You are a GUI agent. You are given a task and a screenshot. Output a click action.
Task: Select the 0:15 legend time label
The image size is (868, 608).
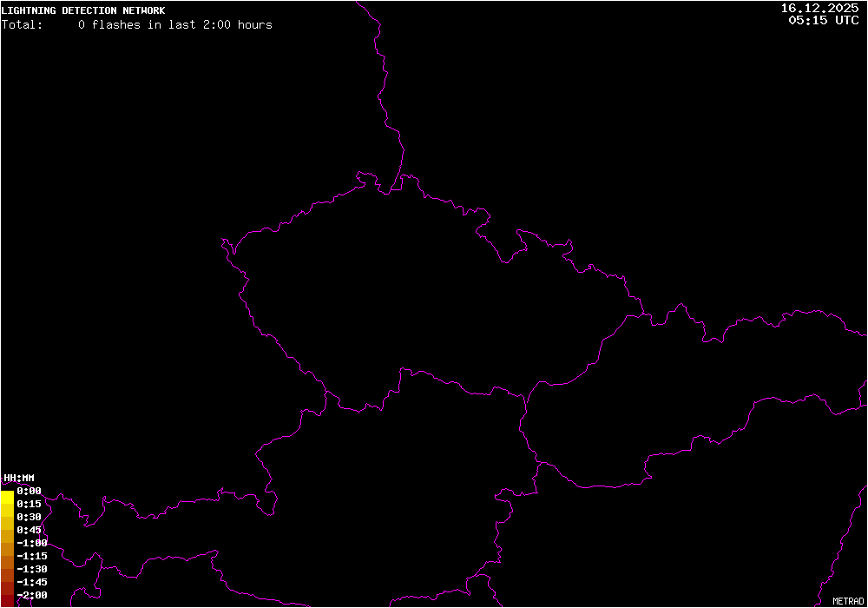pos(29,504)
